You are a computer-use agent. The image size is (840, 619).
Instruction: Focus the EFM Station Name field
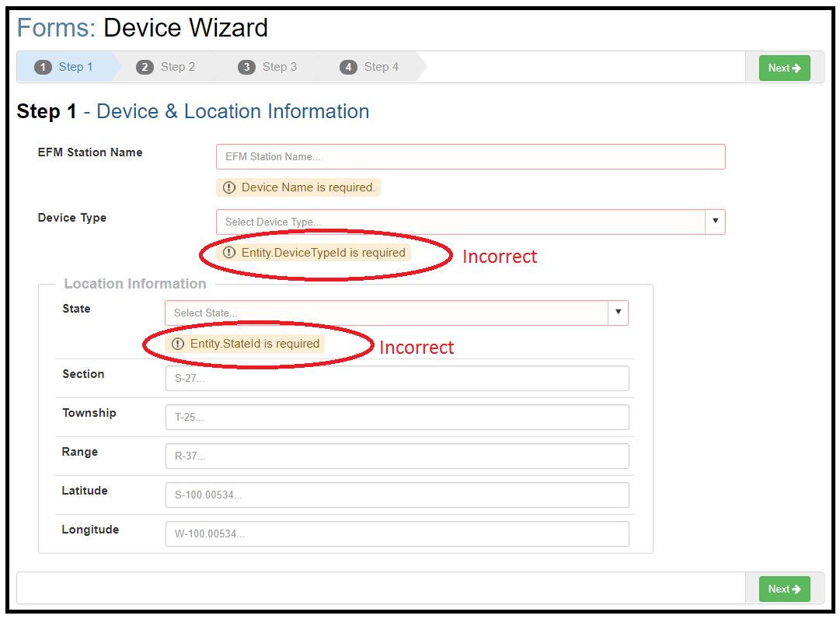pos(470,156)
